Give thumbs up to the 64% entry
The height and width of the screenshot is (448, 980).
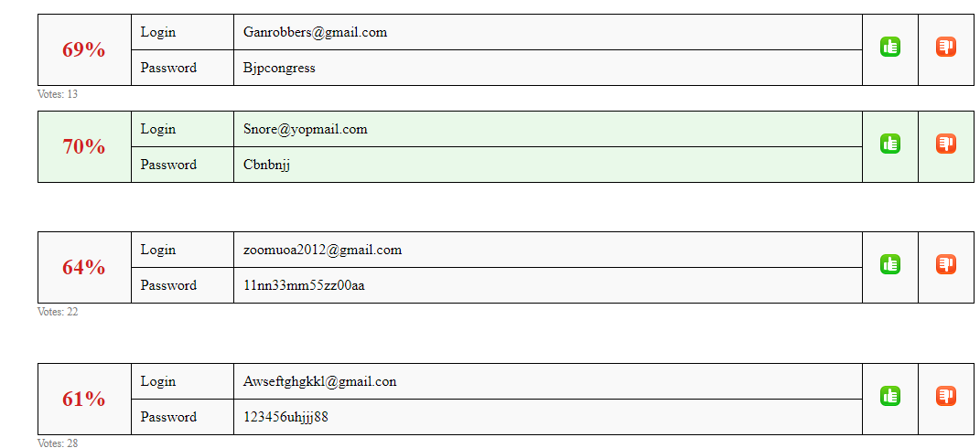pos(890,264)
